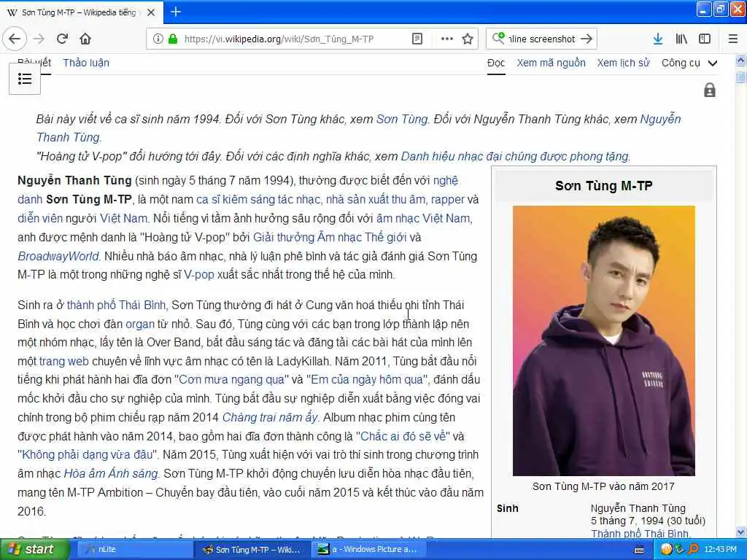Screen dimensions: 747x560
Task: Open the V-pop link
Action: (199, 275)
